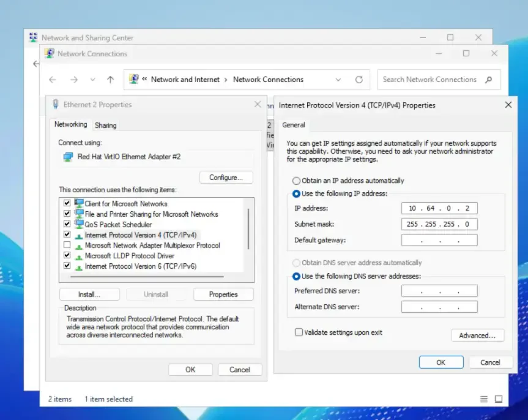Click the search magnifier icon
528x420 pixels.
[x=488, y=80]
